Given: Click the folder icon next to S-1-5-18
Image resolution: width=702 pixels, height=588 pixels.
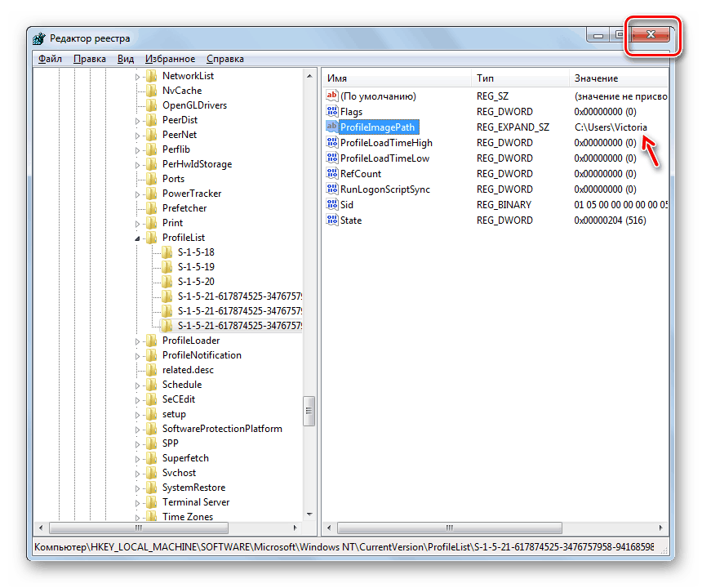Looking at the screenshot, I should 167,252.
